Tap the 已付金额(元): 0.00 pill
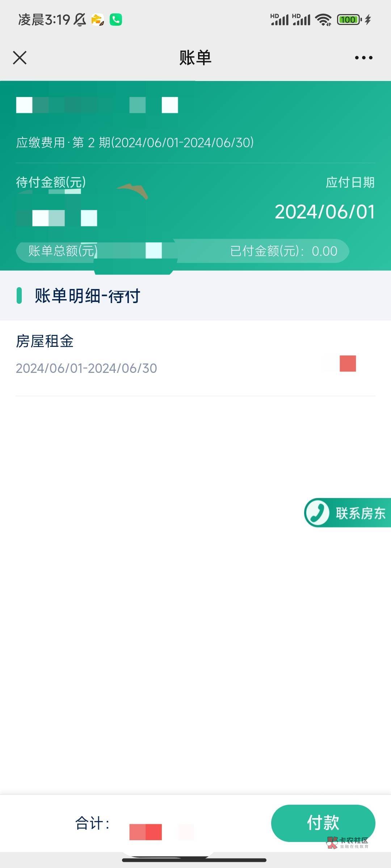The width and height of the screenshot is (391, 868). click(284, 251)
